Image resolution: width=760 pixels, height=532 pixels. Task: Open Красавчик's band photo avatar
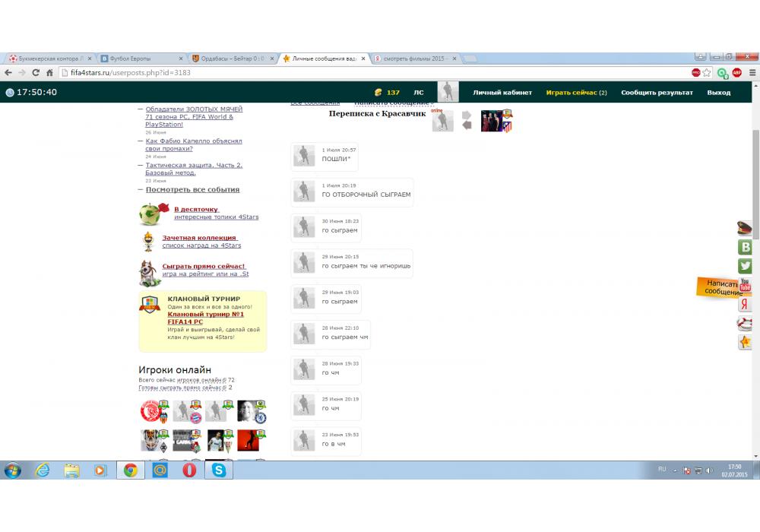[x=492, y=121]
